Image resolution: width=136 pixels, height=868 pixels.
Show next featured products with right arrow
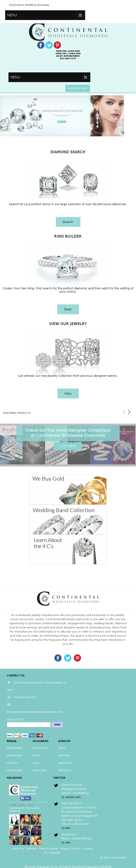129,412
